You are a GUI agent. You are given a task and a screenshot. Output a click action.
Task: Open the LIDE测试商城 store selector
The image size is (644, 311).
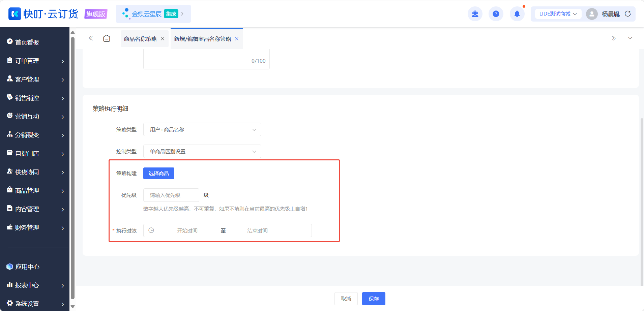(x=558, y=14)
